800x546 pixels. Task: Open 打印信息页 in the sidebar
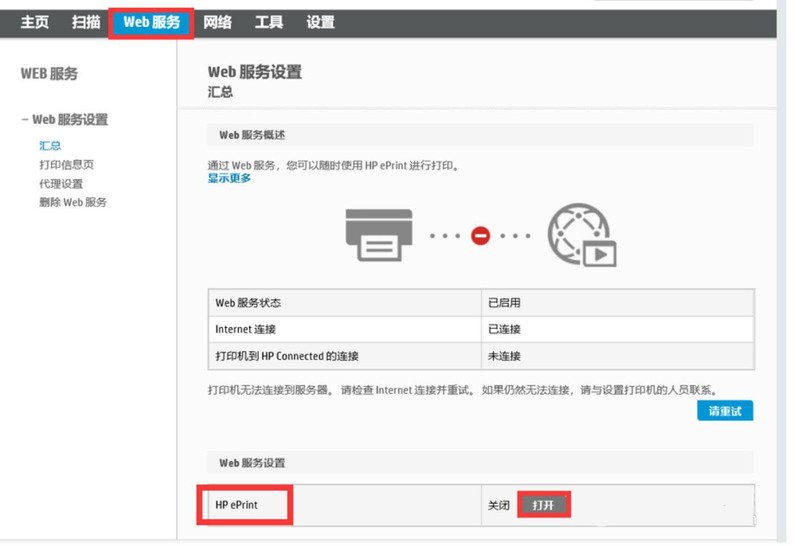tap(66, 165)
